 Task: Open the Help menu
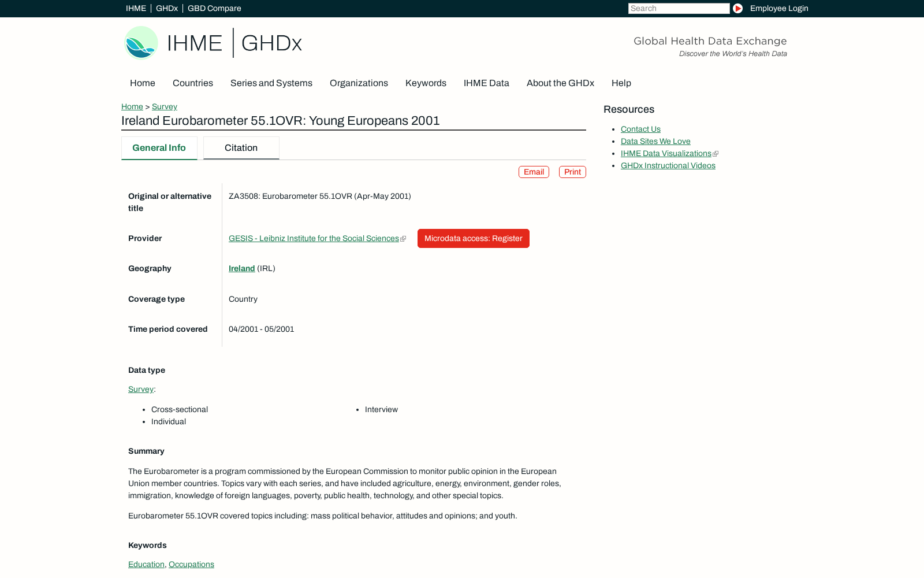click(x=621, y=83)
